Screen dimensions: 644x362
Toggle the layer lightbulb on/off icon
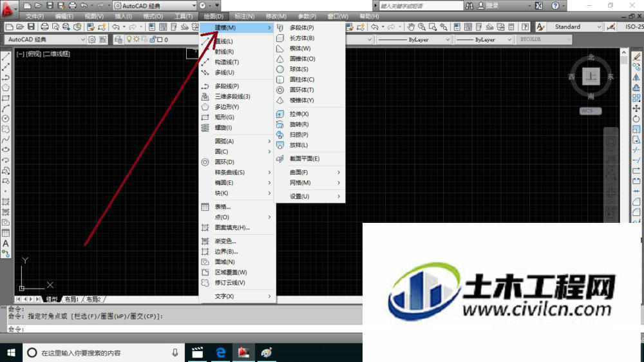(x=129, y=39)
